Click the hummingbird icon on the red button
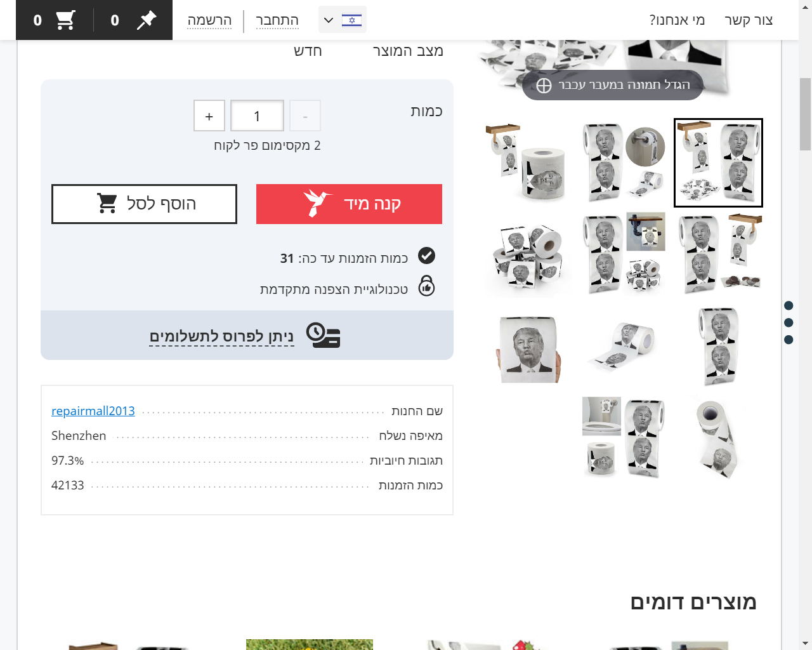This screenshot has height=650, width=812. (317, 203)
